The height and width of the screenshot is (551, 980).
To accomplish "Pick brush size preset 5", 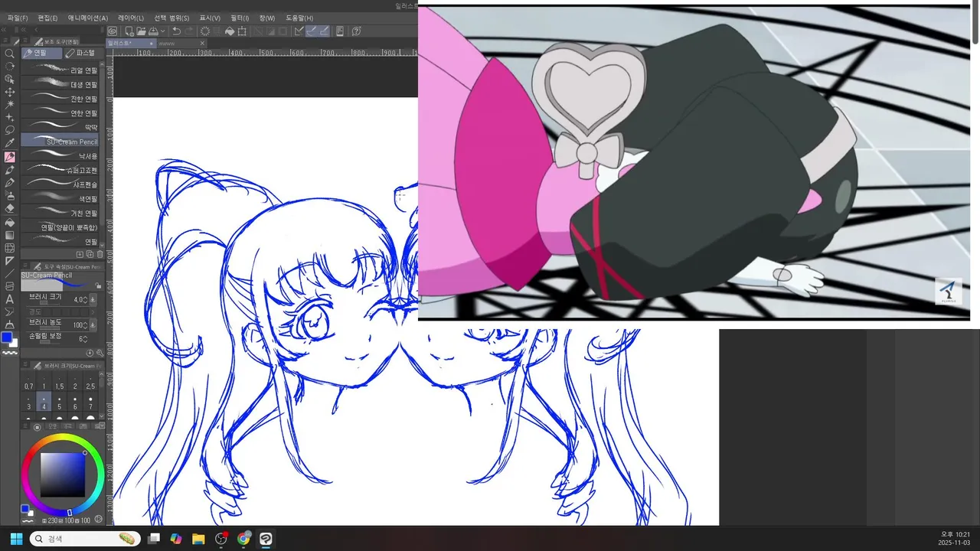I will coord(59,403).
